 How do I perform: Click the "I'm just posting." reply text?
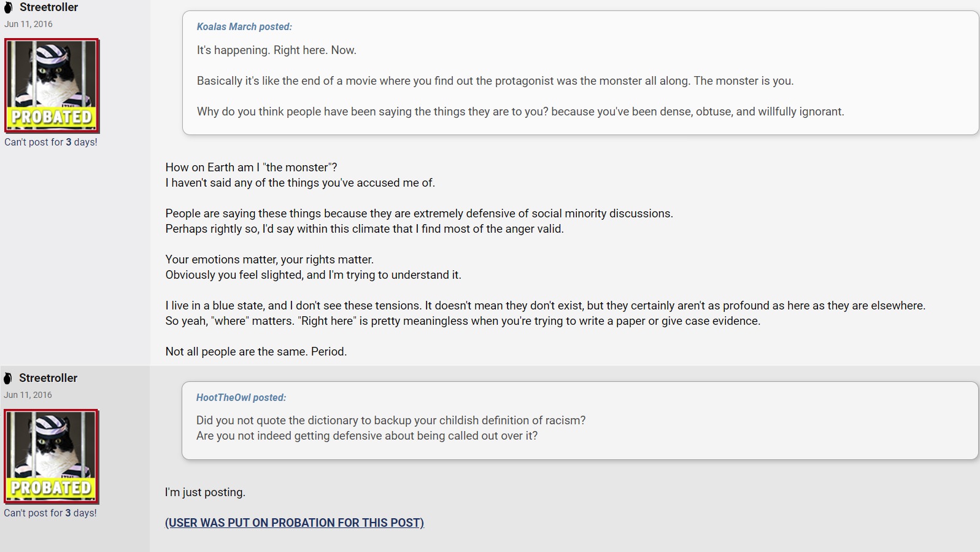click(205, 492)
